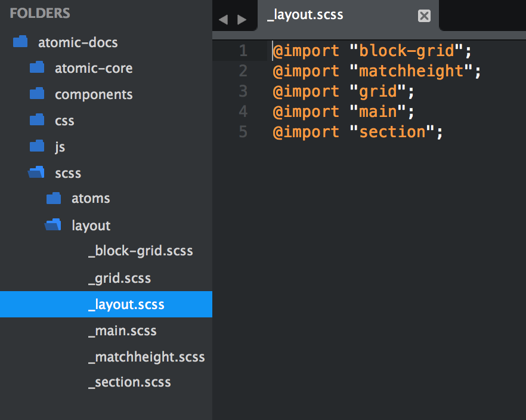Open _matchheight.scss from the sidebar

147,357
